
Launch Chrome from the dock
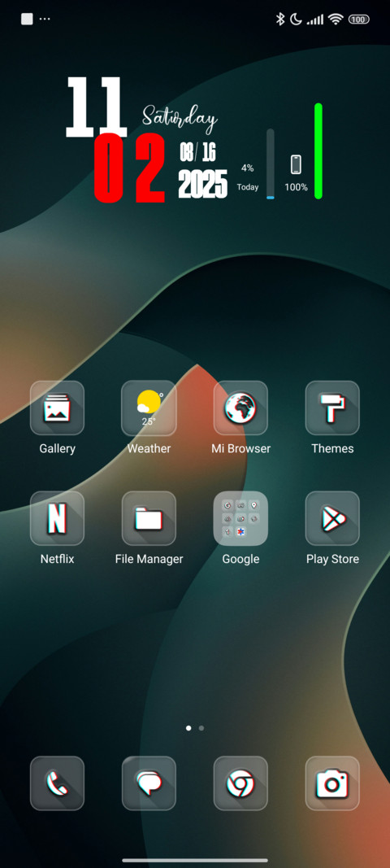click(240, 783)
